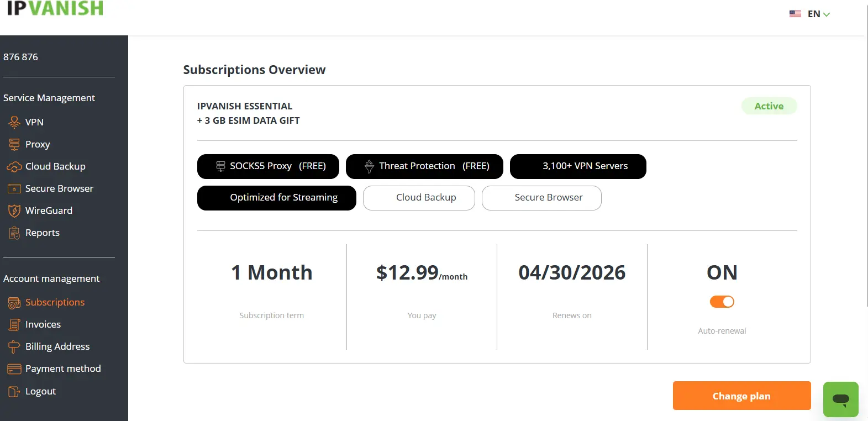This screenshot has width=868, height=421.
Task: Expand the EN language dropdown
Action: (x=819, y=14)
